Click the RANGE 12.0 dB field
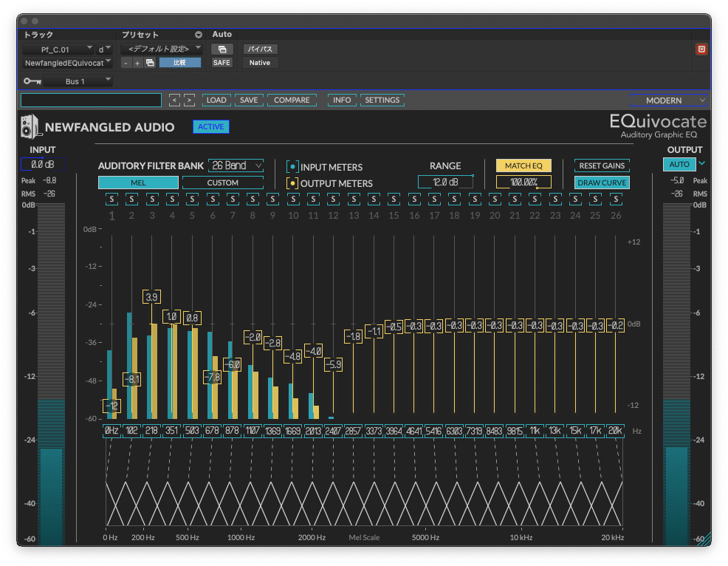The height and width of the screenshot is (566, 728). (x=446, y=183)
